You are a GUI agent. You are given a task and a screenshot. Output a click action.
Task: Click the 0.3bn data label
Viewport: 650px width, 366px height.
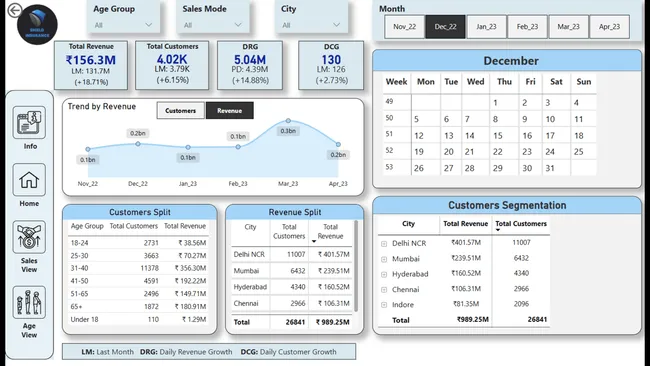pyautogui.click(x=288, y=131)
